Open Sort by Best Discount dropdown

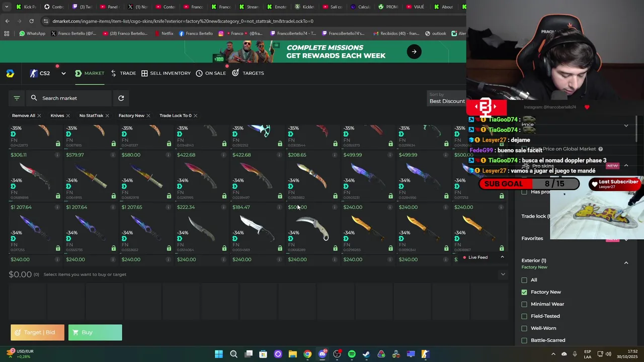[447, 98]
